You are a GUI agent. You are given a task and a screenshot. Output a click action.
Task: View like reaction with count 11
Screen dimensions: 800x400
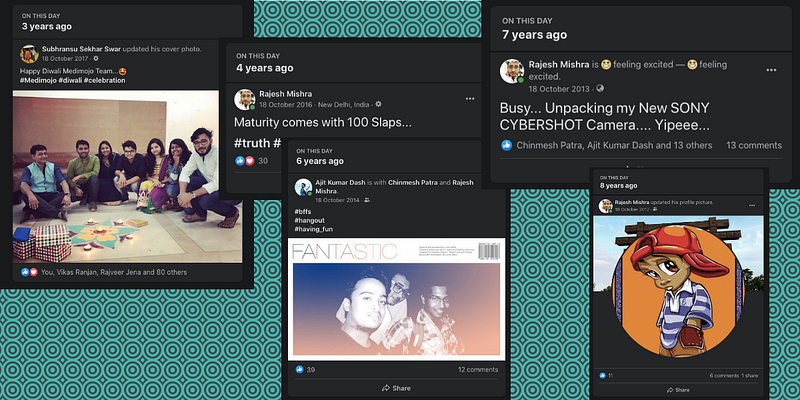click(x=606, y=376)
